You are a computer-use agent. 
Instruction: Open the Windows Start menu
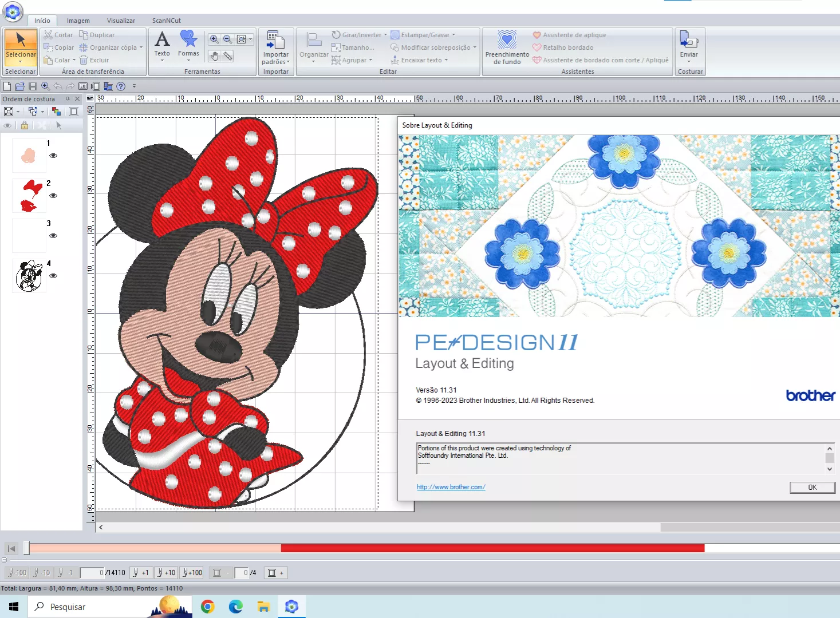pyautogui.click(x=14, y=607)
